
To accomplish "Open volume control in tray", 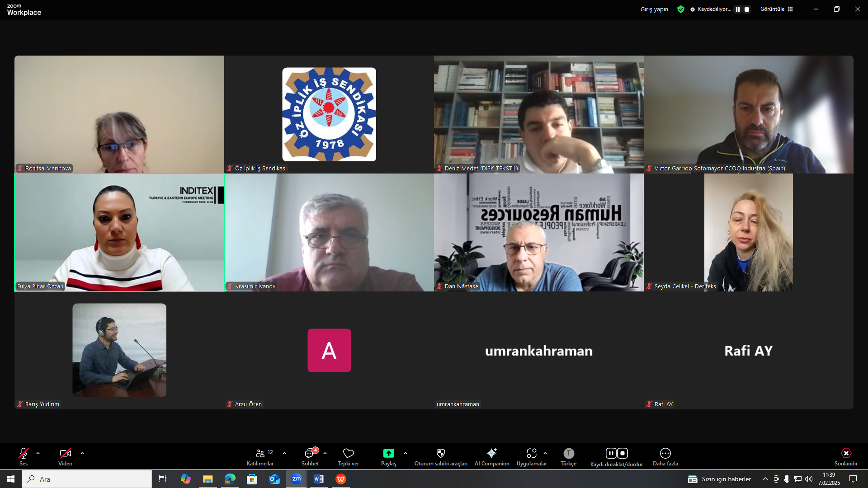I will point(809,479).
